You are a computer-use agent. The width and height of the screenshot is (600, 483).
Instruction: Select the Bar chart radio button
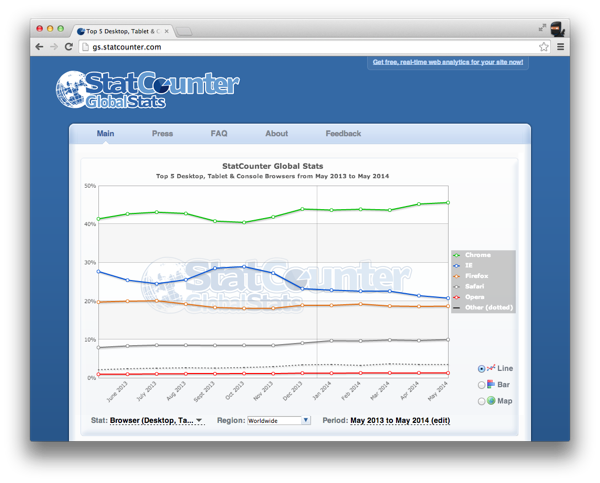click(481, 385)
